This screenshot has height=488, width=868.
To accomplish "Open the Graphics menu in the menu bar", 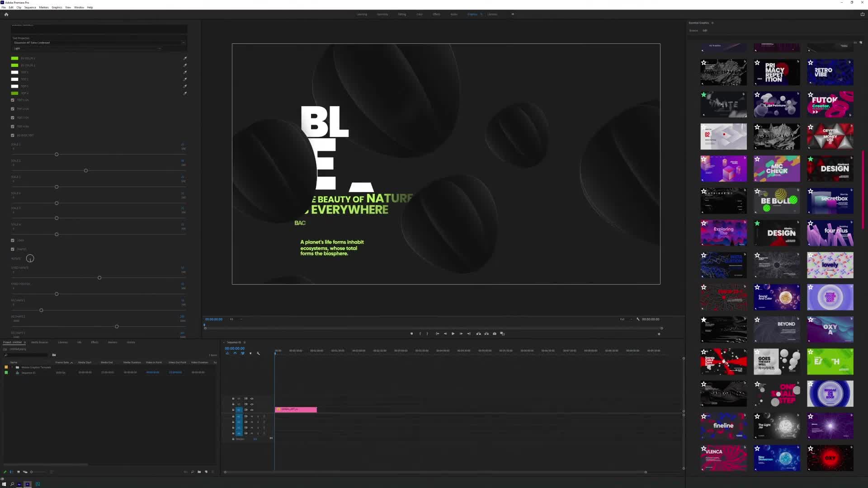I will point(57,7).
